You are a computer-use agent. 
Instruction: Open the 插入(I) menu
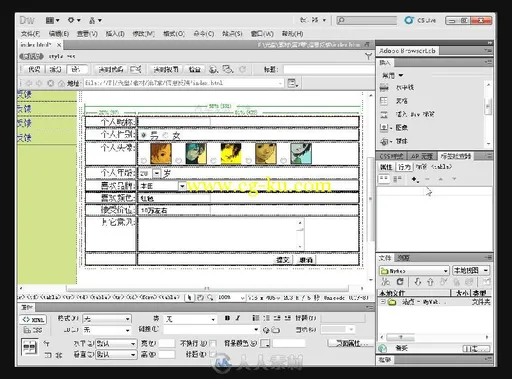coord(115,33)
